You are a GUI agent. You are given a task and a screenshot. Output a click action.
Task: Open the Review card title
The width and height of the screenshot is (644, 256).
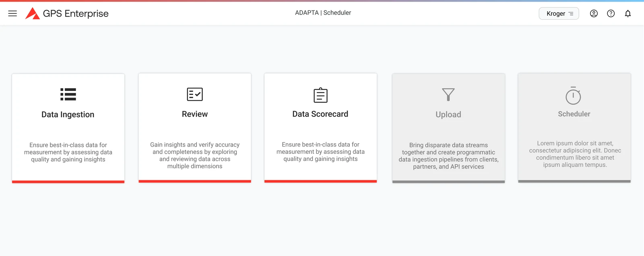point(195,114)
